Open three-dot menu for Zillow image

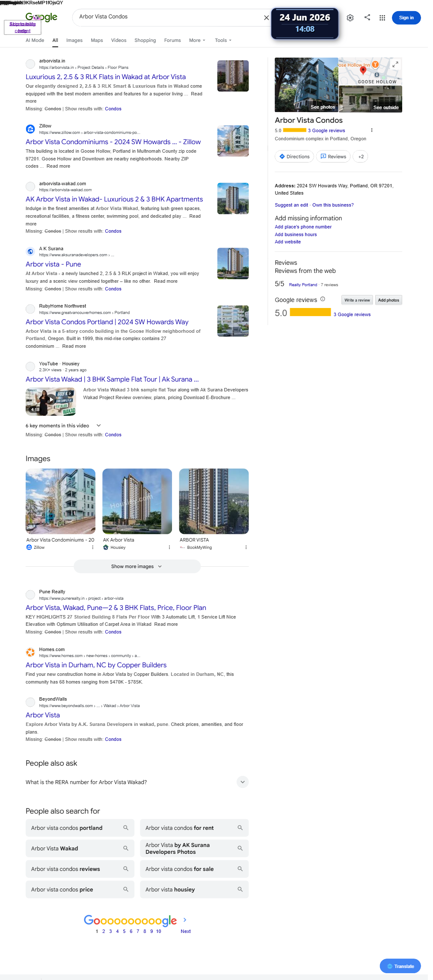(x=92, y=547)
